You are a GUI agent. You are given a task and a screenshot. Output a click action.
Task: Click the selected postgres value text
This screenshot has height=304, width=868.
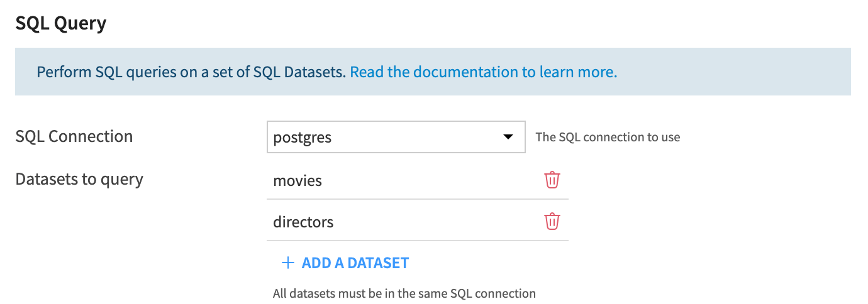coord(303,138)
